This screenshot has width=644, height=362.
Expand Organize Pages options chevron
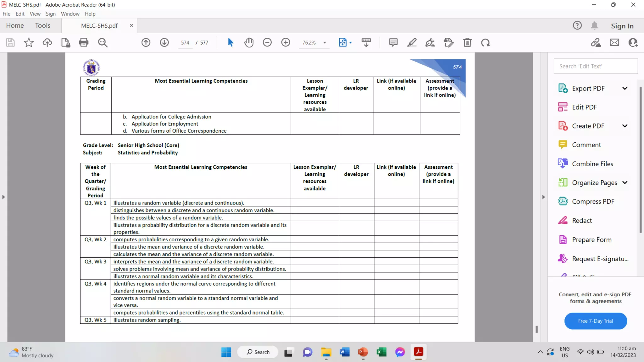coord(625,183)
